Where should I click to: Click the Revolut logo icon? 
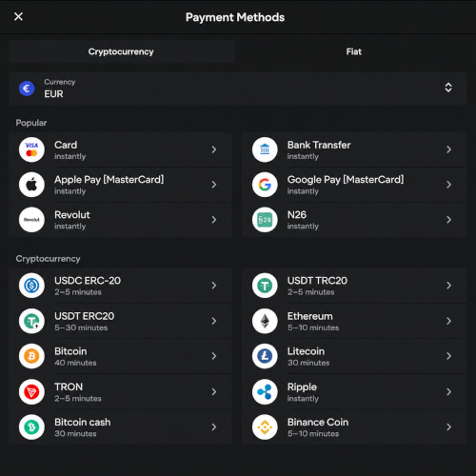31,220
